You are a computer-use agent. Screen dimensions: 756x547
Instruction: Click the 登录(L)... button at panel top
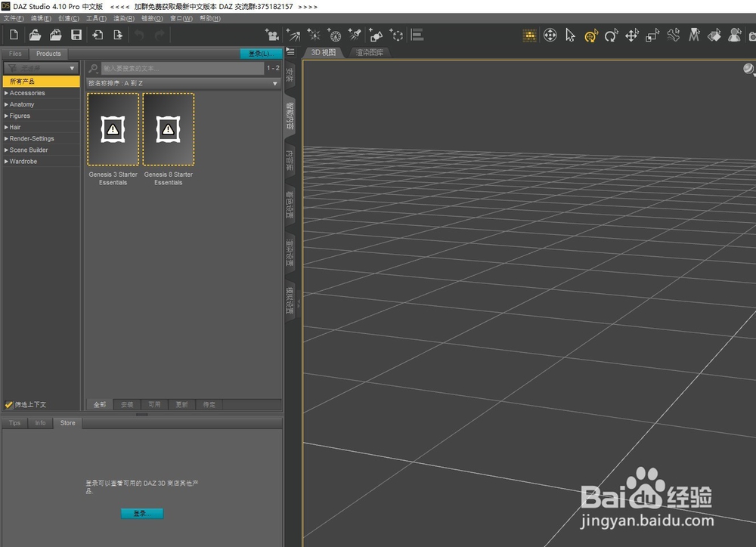pos(262,54)
